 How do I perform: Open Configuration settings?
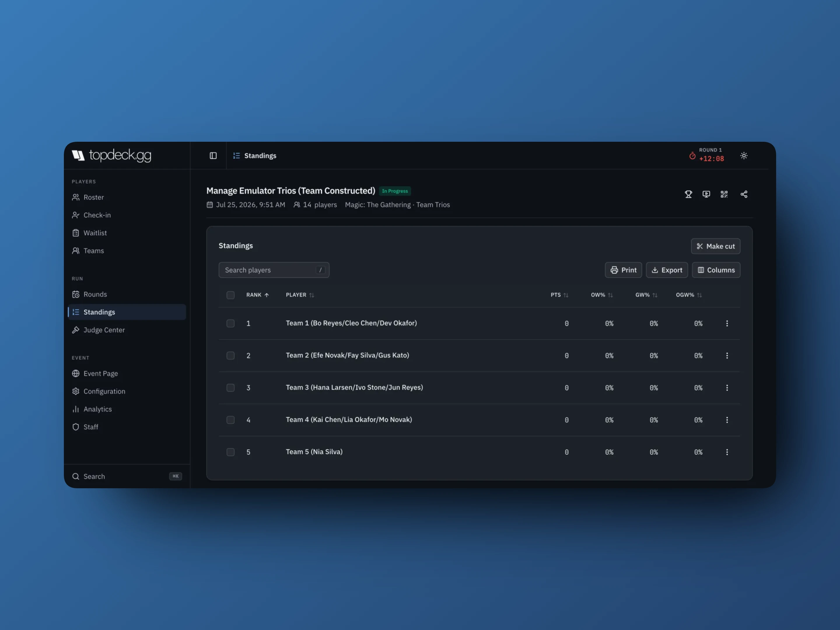click(x=127, y=391)
